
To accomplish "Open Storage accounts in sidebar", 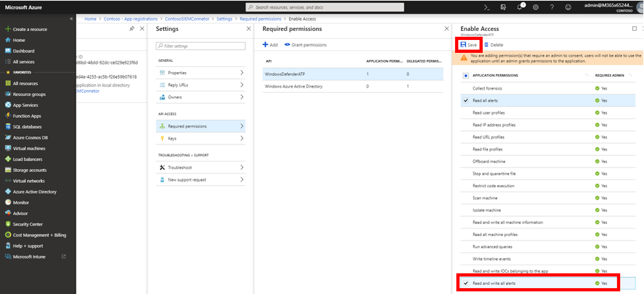I will click(x=30, y=170).
